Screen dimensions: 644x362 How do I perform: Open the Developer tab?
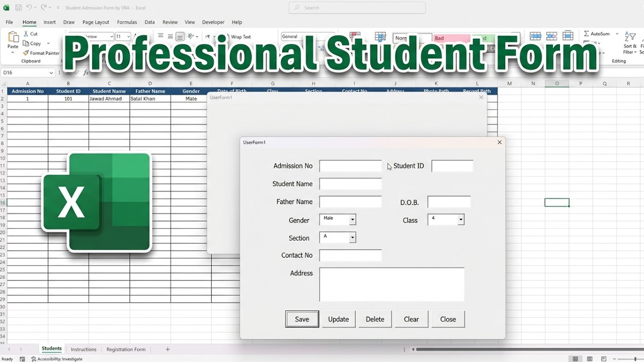213,22
